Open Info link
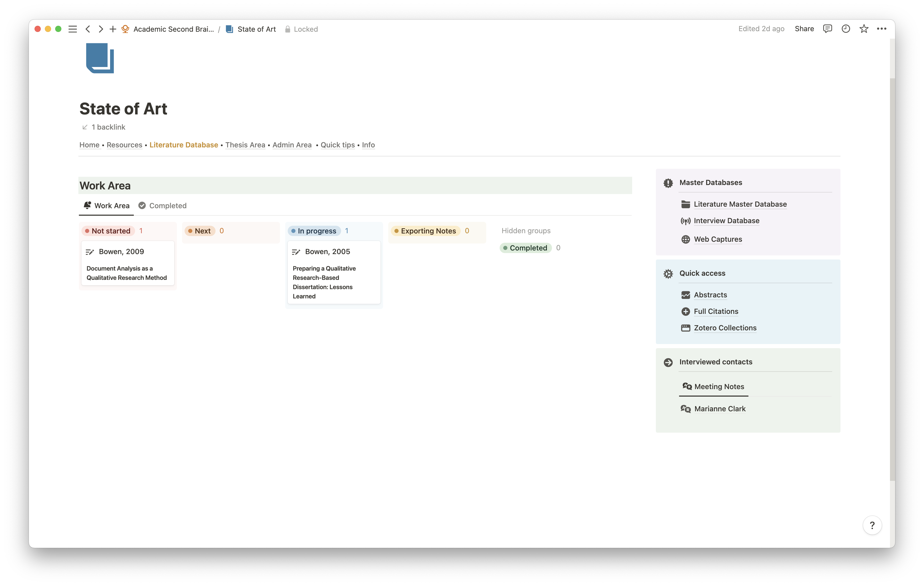The width and height of the screenshot is (924, 586). [x=368, y=145]
